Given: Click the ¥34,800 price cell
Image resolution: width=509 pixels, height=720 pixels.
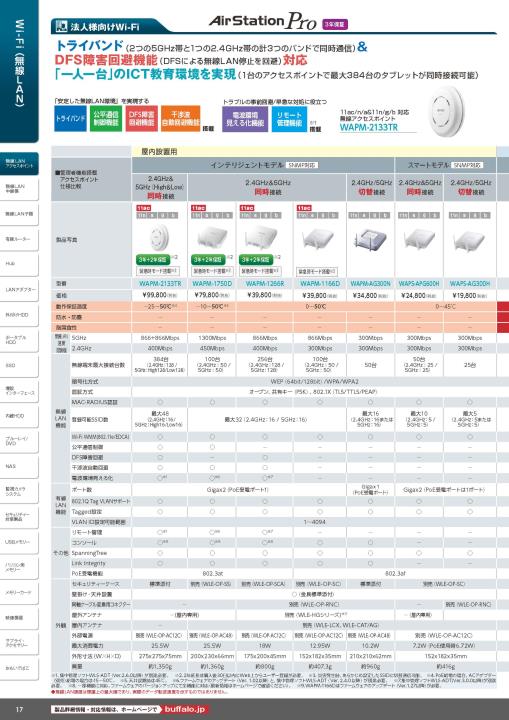Looking at the screenshot, I should pyautogui.click(x=370, y=295).
